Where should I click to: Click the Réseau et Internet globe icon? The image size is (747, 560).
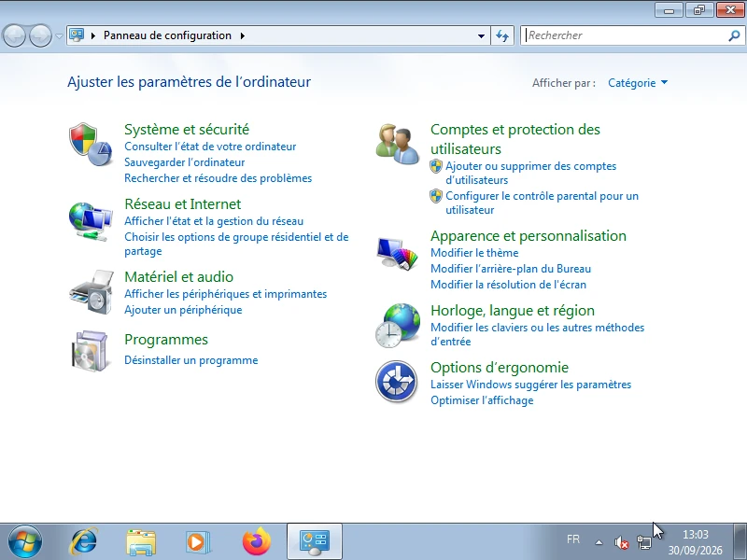pyautogui.click(x=91, y=221)
